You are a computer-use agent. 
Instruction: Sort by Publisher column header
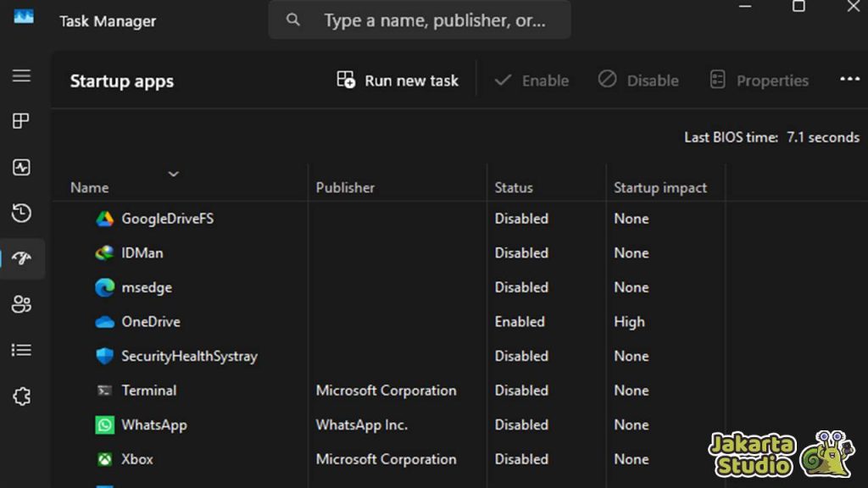345,187
